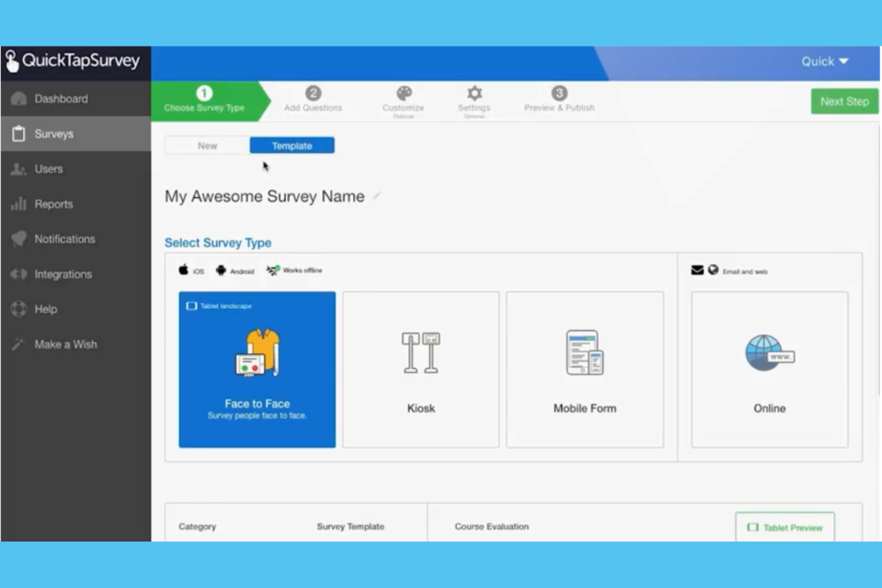The width and height of the screenshot is (882, 588).
Task: Click the Face to Face title text
Action: click(x=257, y=404)
